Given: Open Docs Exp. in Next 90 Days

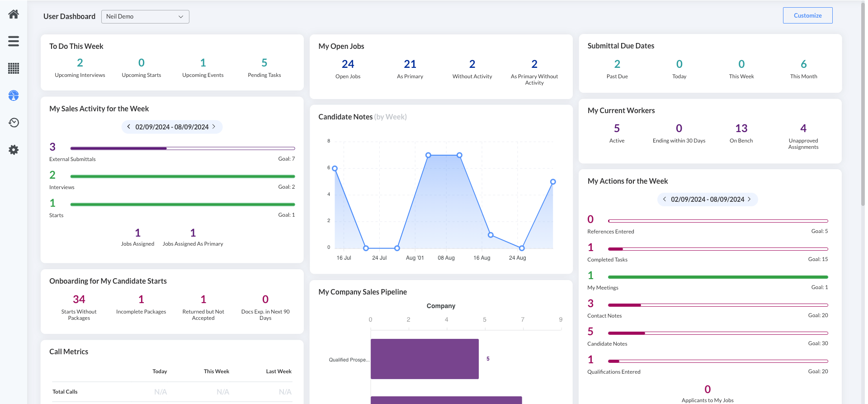Looking at the screenshot, I should coord(265,299).
